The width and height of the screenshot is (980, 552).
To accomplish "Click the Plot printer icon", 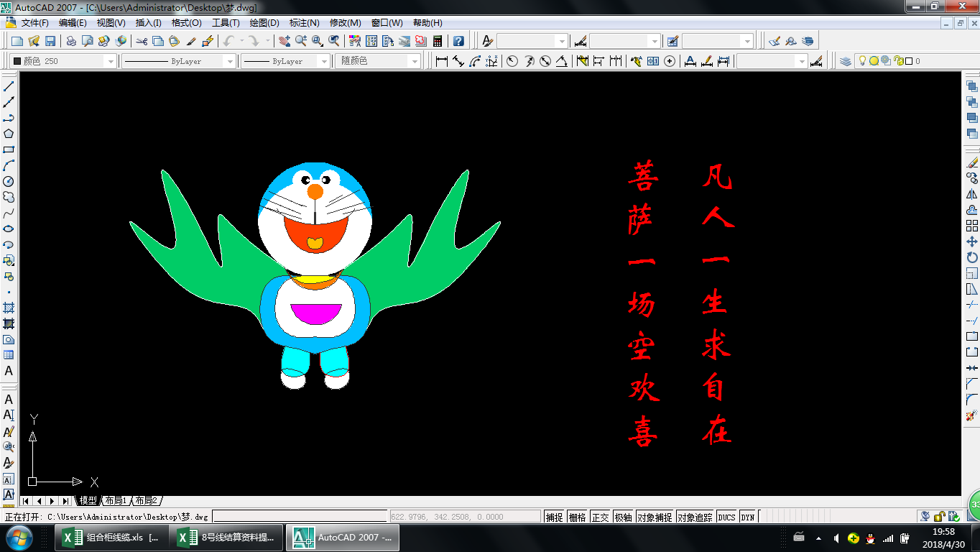I will (x=71, y=41).
